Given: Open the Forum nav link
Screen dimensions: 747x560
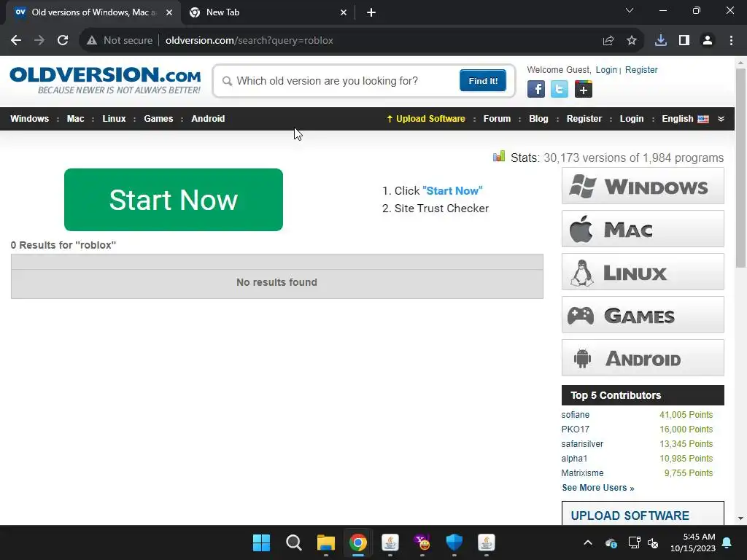Looking at the screenshot, I should point(497,119).
